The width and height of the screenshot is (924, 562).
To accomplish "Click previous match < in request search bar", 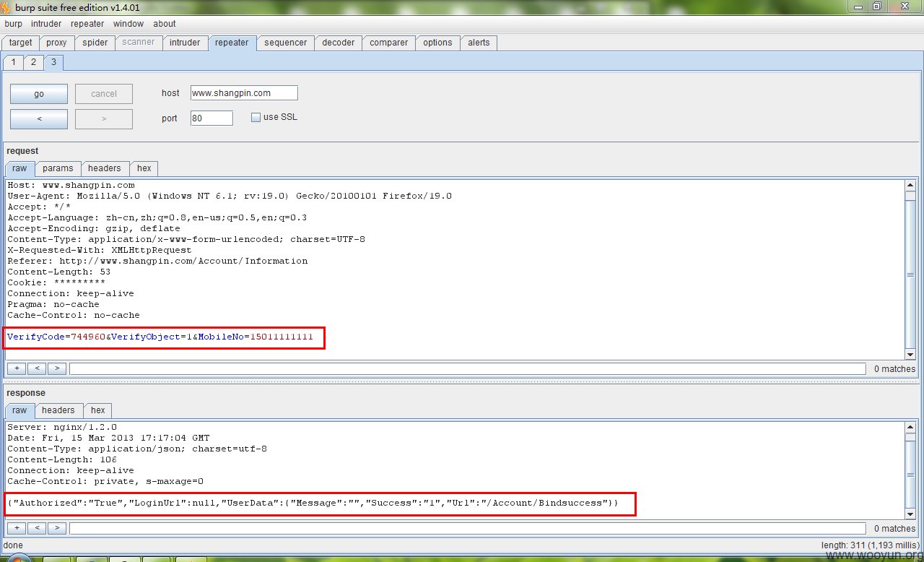I will click(x=36, y=368).
